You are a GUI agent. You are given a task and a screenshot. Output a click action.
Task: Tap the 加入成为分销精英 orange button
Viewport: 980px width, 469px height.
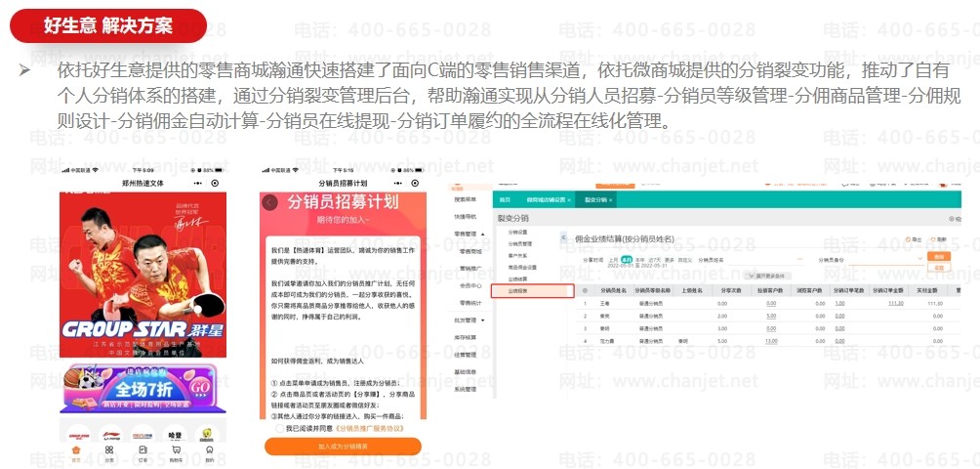[x=344, y=447]
